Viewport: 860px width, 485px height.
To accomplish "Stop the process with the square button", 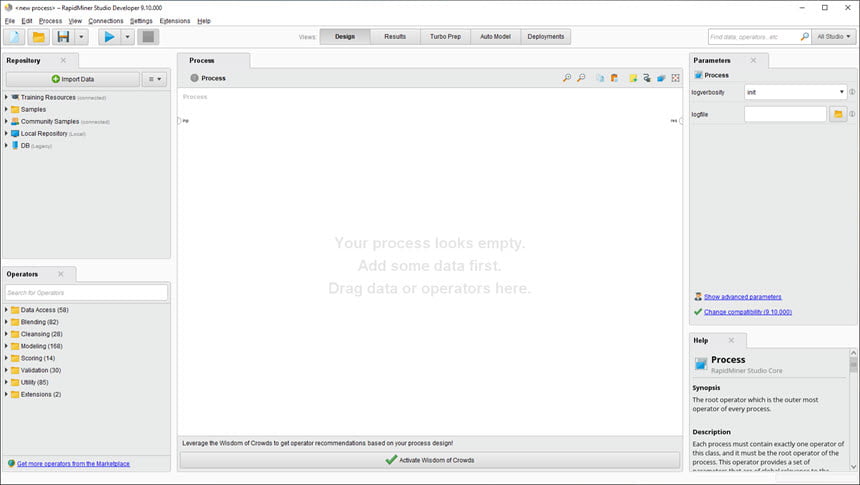I will click(x=148, y=37).
